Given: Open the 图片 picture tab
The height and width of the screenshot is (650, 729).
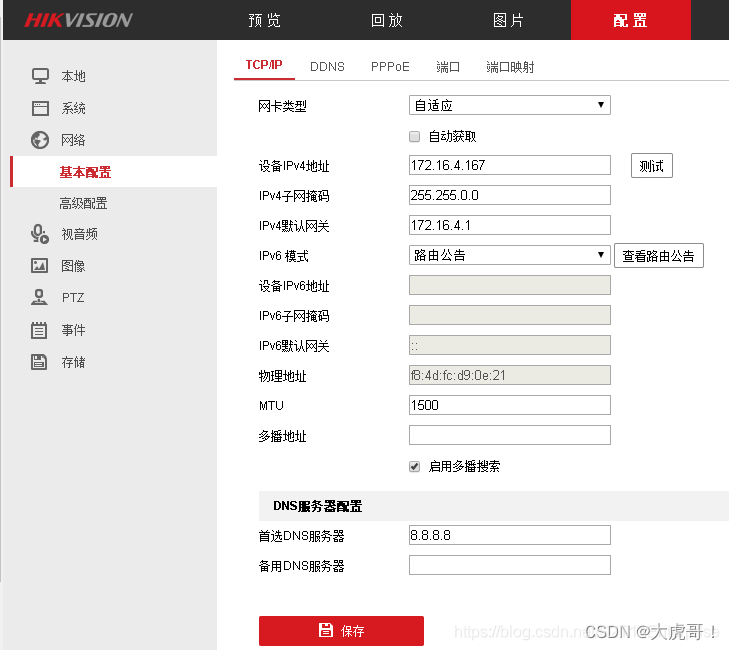Looking at the screenshot, I should [x=509, y=20].
